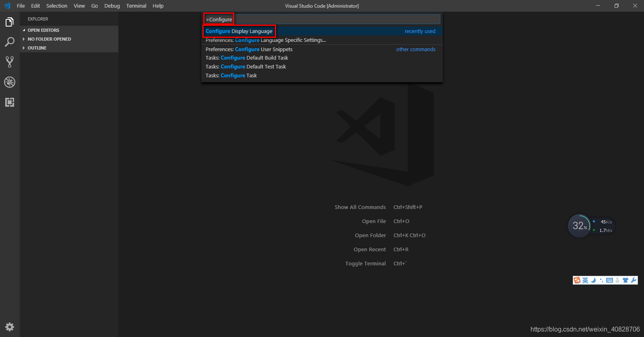Image resolution: width=644 pixels, height=337 pixels.
Task: Restore down the VS Code window
Action: 617,6
